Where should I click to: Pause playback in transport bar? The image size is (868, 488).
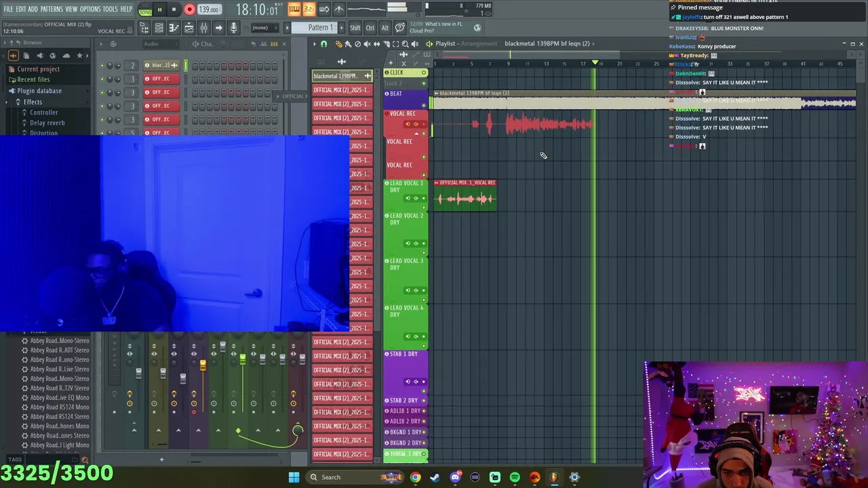(x=159, y=9)
